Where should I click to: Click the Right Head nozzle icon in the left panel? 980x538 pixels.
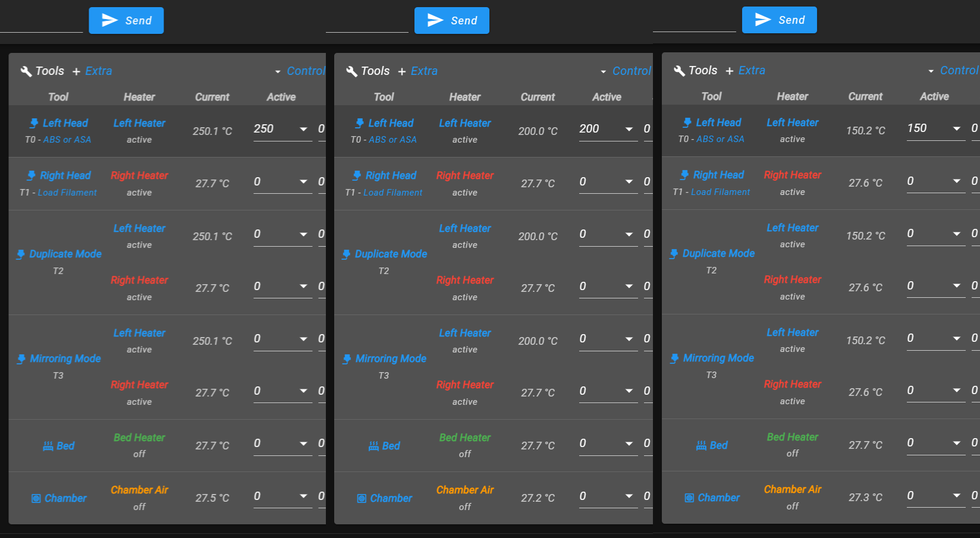coord(31,175)
